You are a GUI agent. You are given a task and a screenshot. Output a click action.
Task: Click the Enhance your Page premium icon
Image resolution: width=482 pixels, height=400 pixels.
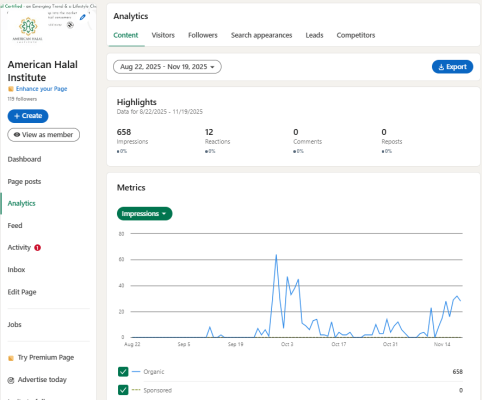(x=11, y=89)
